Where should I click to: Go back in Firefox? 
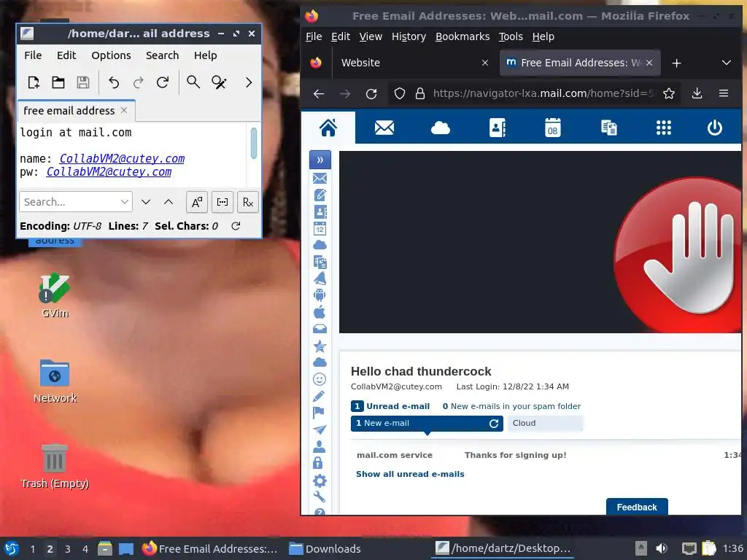319,94
